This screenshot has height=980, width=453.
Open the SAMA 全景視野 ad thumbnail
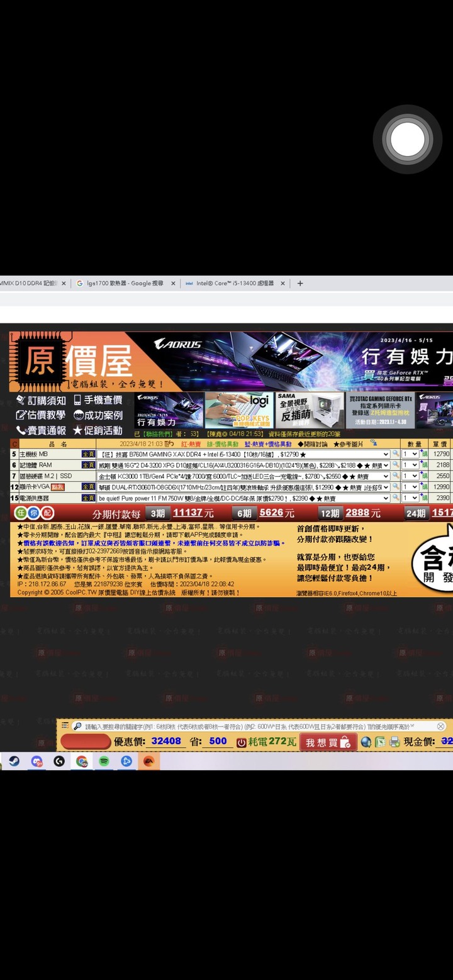pyautogui.click(x=308, y=410)
